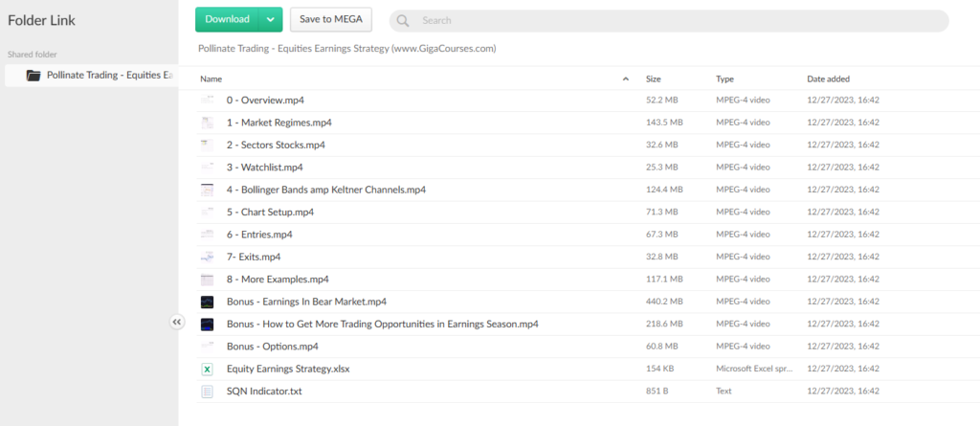Click thumbnail of 7- Exits.mp4
Viewport: 980px width, 426px height.
tap(207, 257)
